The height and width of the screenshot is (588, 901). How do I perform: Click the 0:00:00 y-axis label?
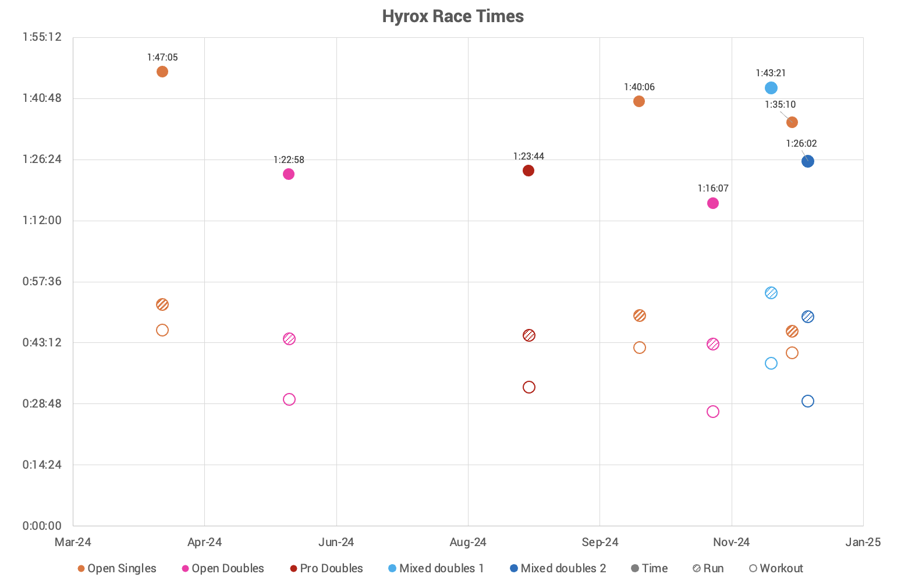tap(42, 526)
